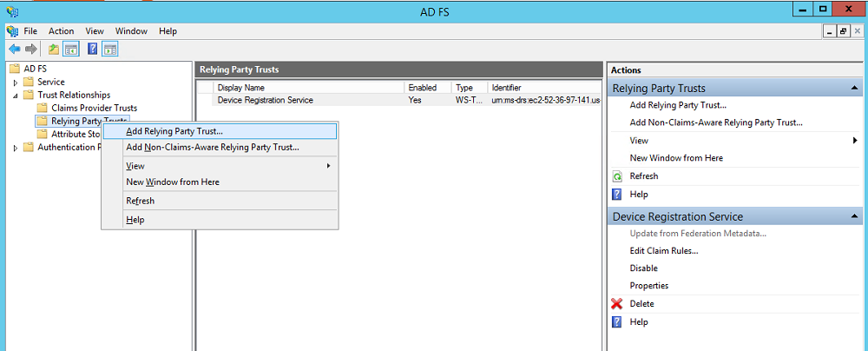This screenshot has width=868, height=351.
Task: Click the blue Help toolbar icon
Action: (x=92, y=49)
